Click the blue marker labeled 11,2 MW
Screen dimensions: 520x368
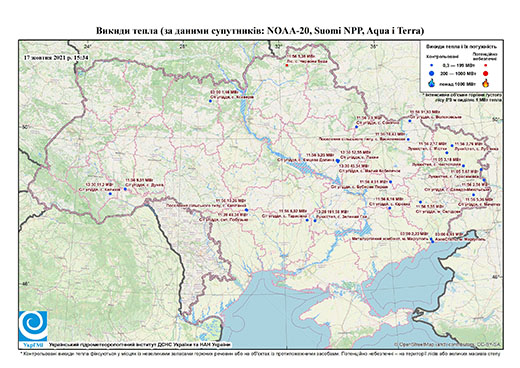point(110,194)
